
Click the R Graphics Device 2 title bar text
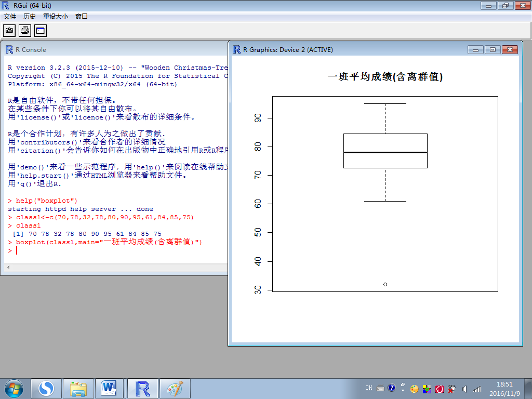[x=288, y=49]
